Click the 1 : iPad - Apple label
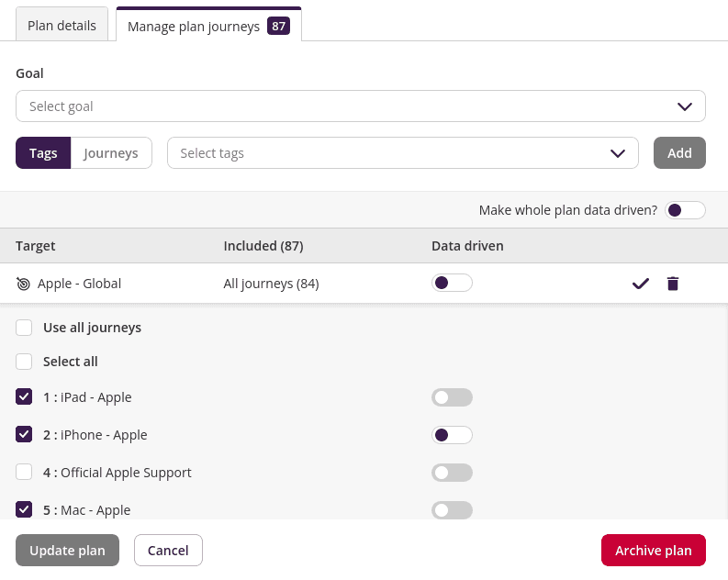Image resolution: width=728 pixels, height=580 pixels. coord(87,397)
